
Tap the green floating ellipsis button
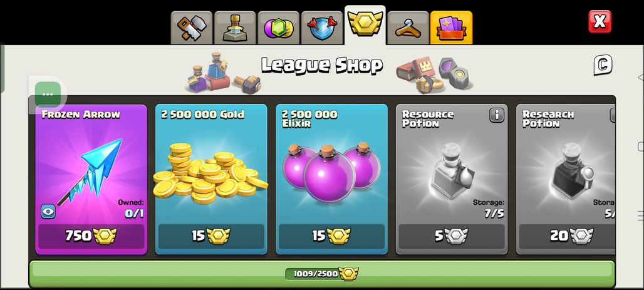tap(48, 94)
